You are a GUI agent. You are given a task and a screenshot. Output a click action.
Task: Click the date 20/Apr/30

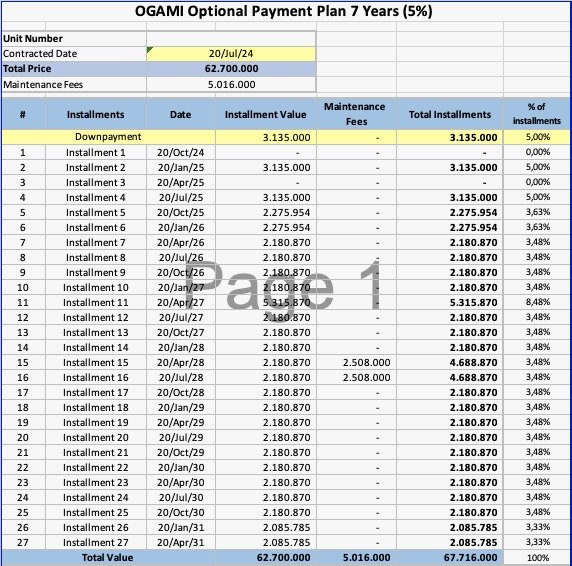coord(181,482)
